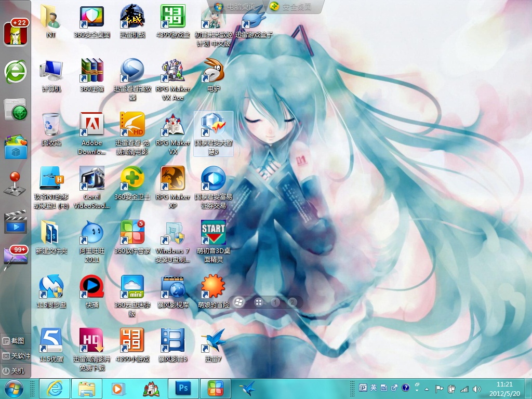Open the 回收站 recycle bin

pos(51,129)
